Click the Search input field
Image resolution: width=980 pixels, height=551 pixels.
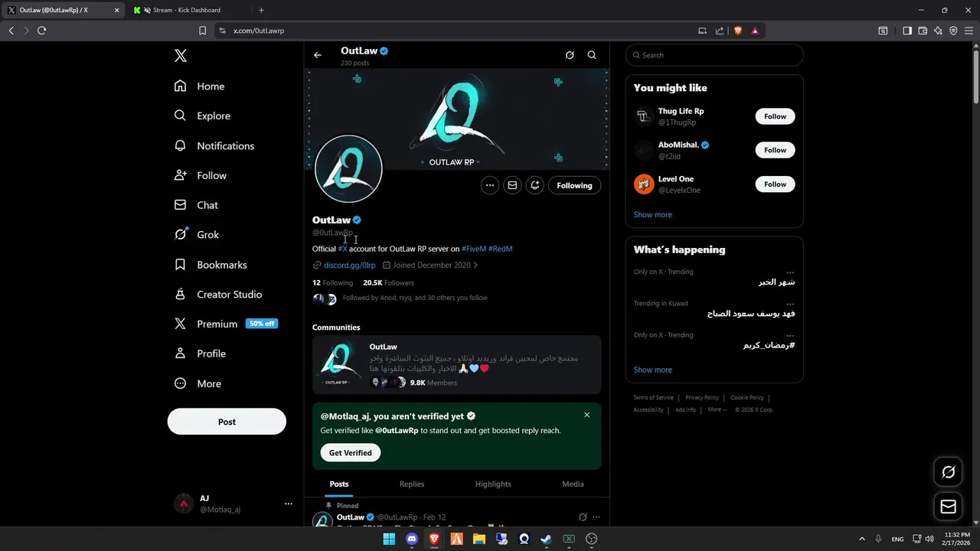tap(714, 55)
